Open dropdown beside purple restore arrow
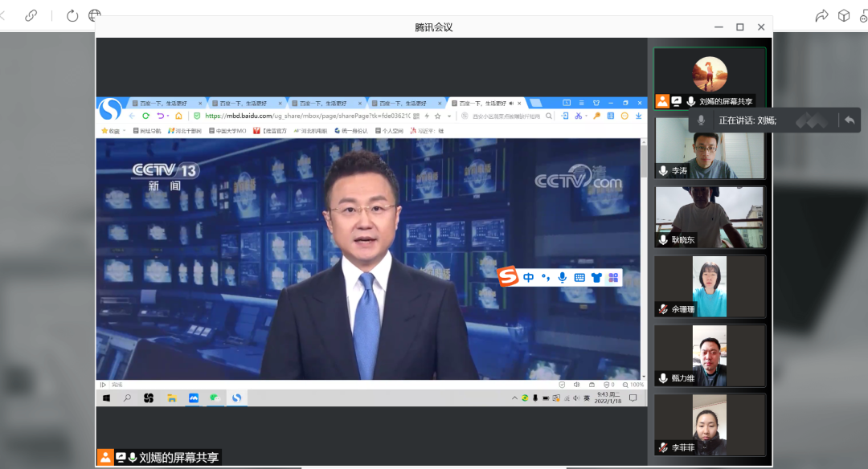The image size is (868, 469). (x=168, y=116)
